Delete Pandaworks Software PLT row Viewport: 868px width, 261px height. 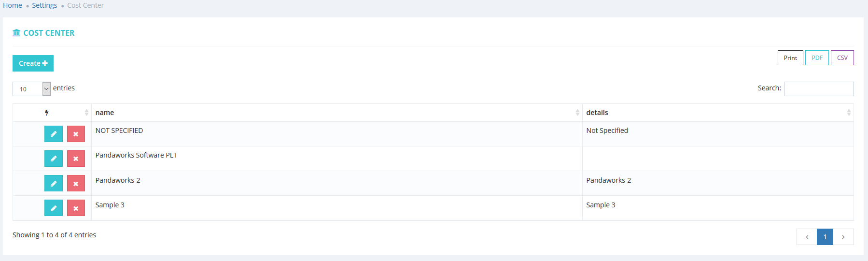pos(76,159)
